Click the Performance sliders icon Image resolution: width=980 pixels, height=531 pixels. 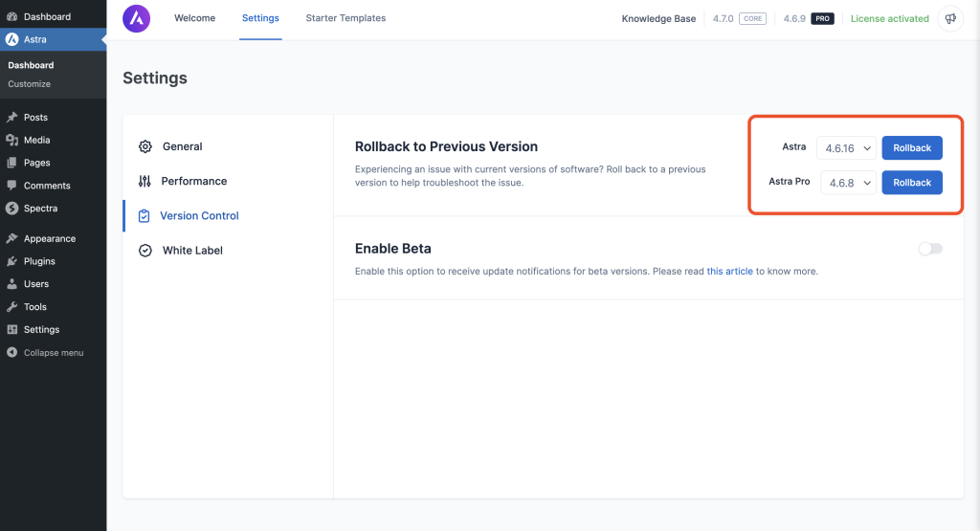tap(145, 181)
